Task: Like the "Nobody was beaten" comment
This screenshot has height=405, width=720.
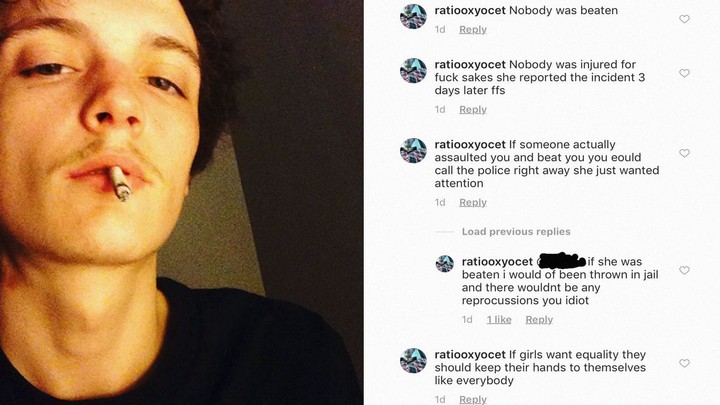Action: pos(684,19)
